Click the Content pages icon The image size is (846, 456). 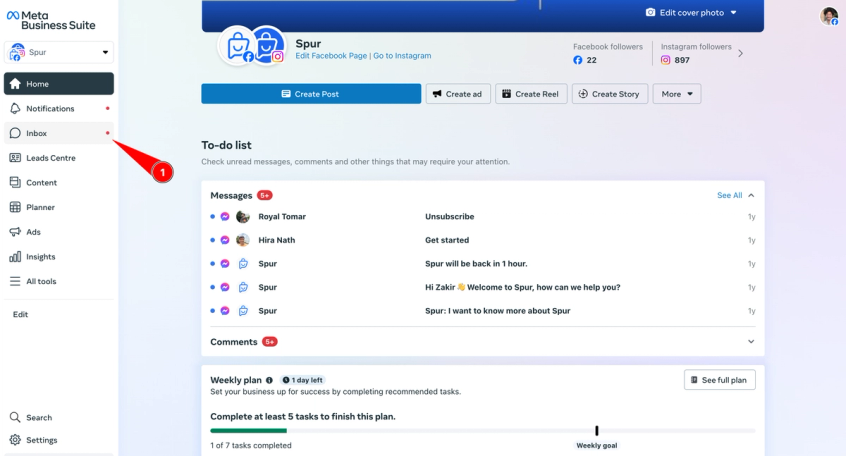[15, 182]
